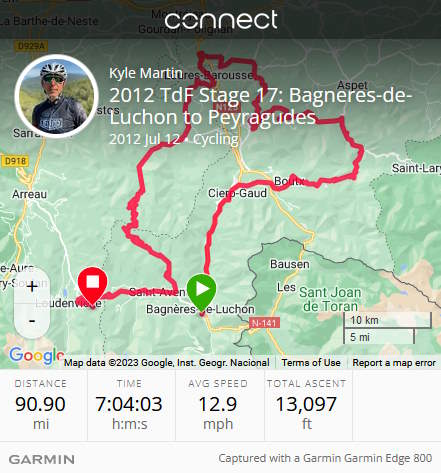Image resolution: width=441 pixels, height=473 pixels.
Task: Select the Total Ascent 13,097 ft stat
Action: [x=306, y=405]
